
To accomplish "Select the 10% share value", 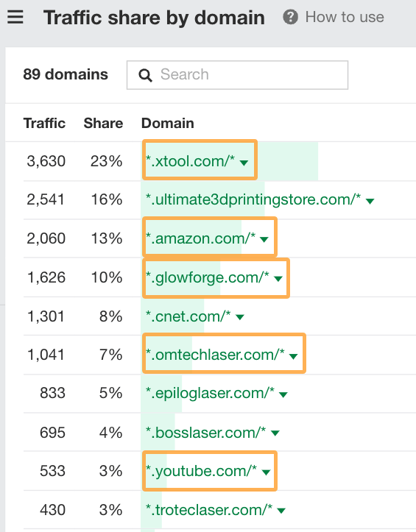I will [107, 277].
